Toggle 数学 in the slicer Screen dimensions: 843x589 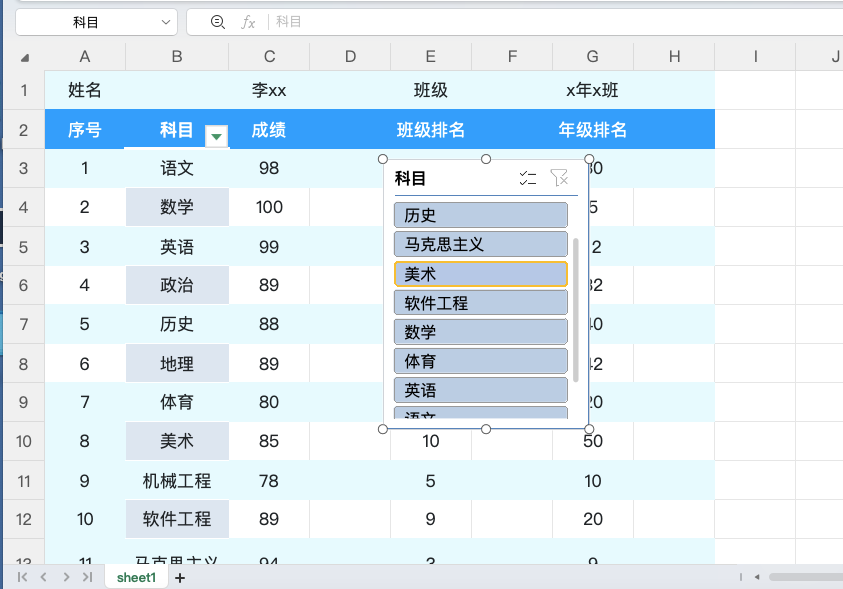pyautogui.click(x=480, y=331)
